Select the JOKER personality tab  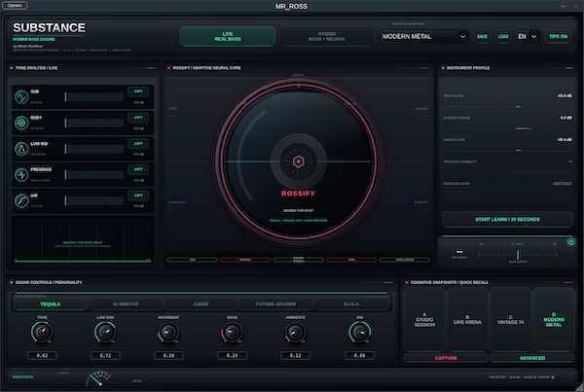[x=201, y=304]
